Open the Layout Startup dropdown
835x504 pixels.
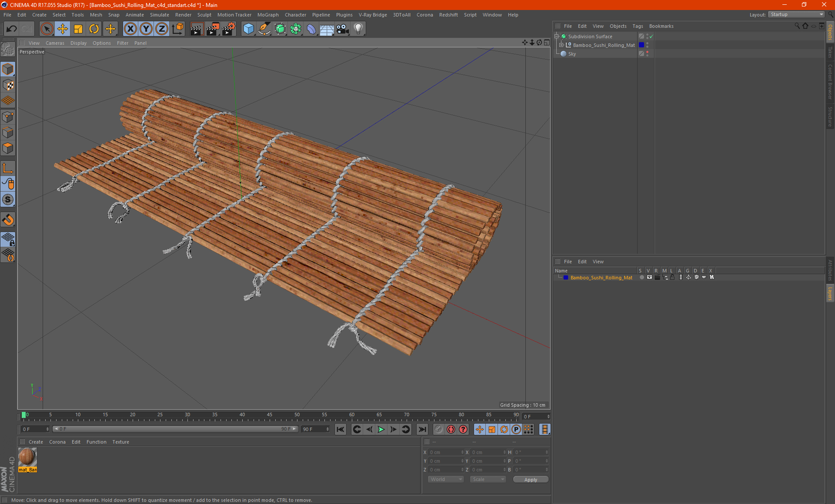coord(797,14)
